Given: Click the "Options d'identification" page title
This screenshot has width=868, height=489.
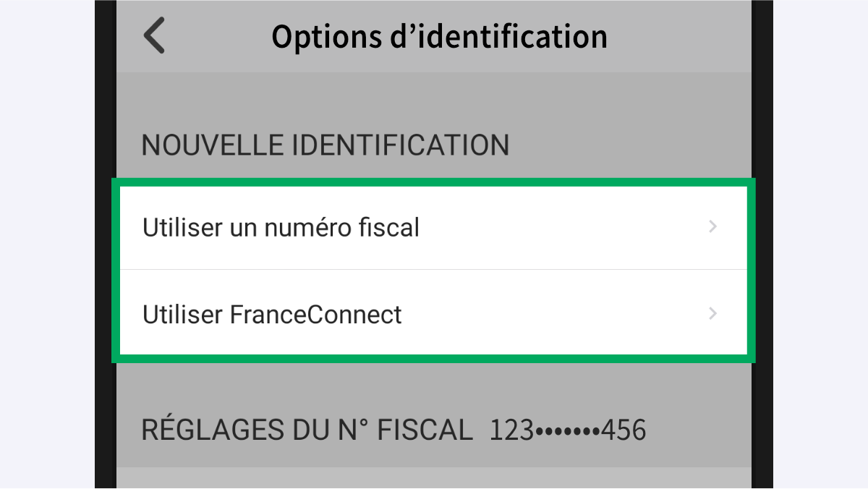Looking at the screenshot, I should [439, 36].
